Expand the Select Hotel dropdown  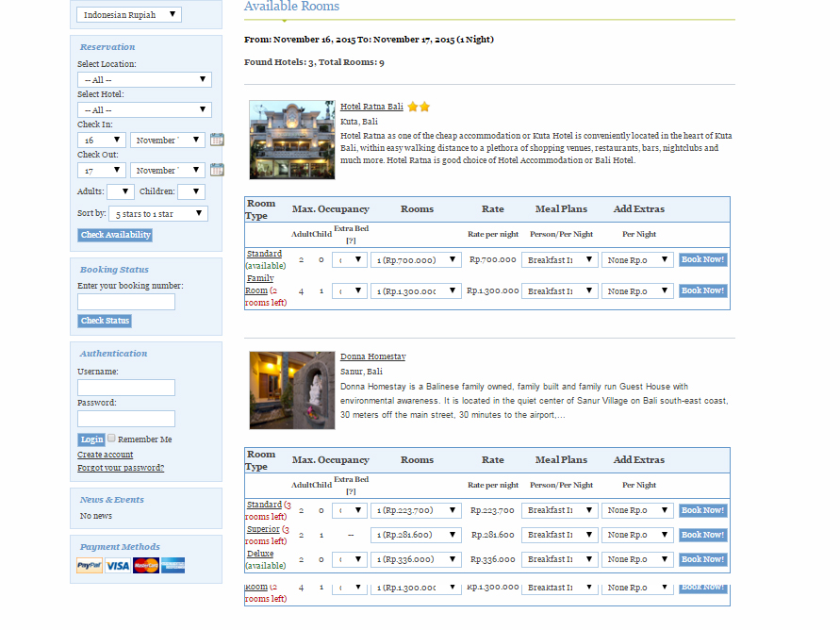click(144, 110)
